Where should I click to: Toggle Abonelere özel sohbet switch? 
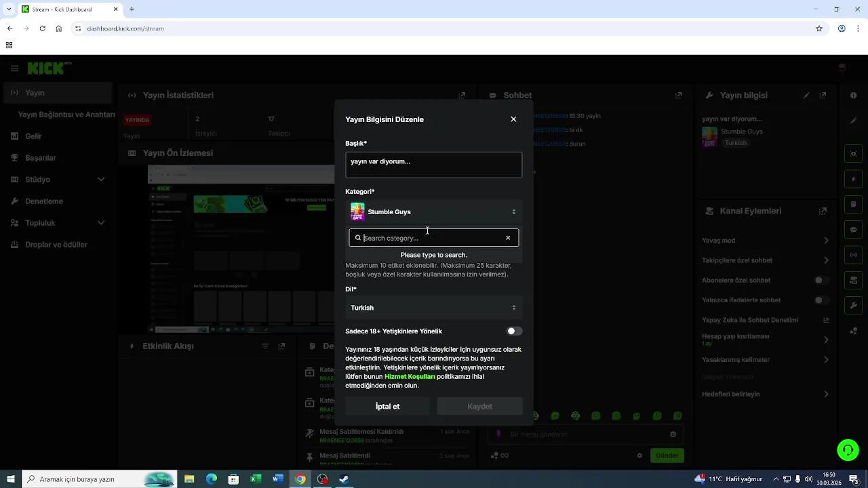click(821, 280)
